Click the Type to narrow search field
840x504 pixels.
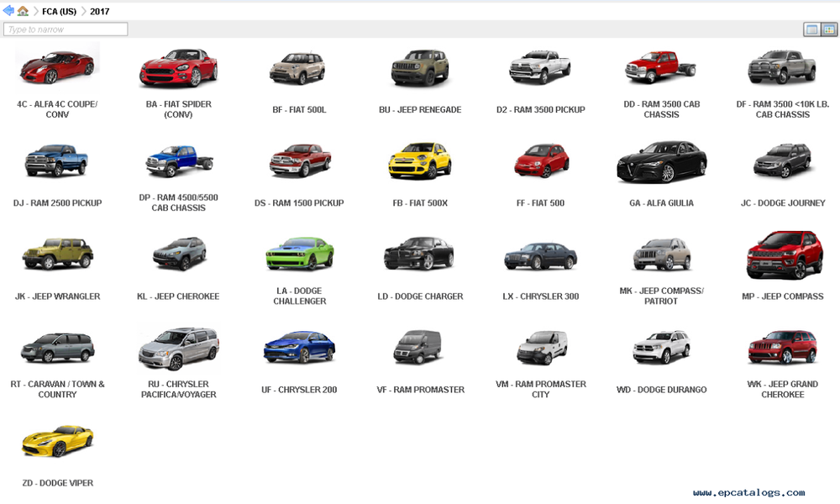click(65, 29)
